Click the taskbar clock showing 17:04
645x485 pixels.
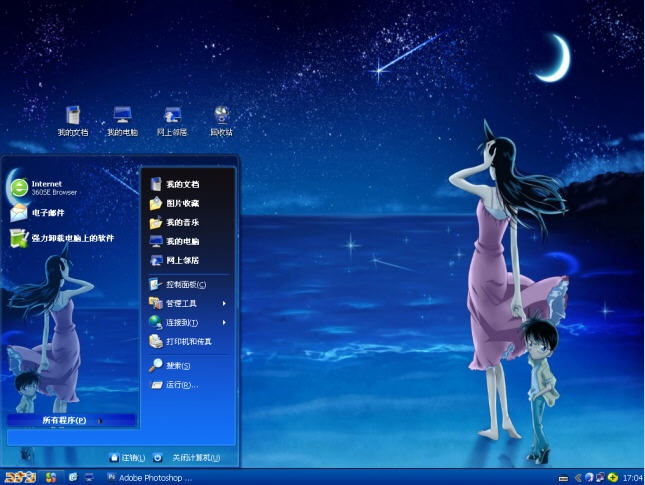coord(632,478)
